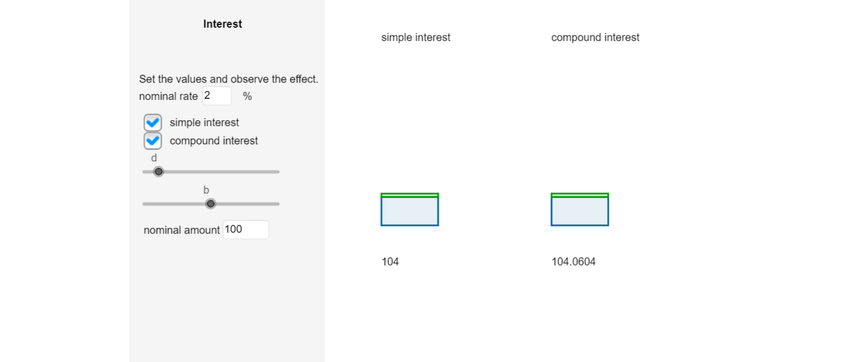Click the blue simple interest principal bar
868x362 pixels.
(x=410, y=211)
